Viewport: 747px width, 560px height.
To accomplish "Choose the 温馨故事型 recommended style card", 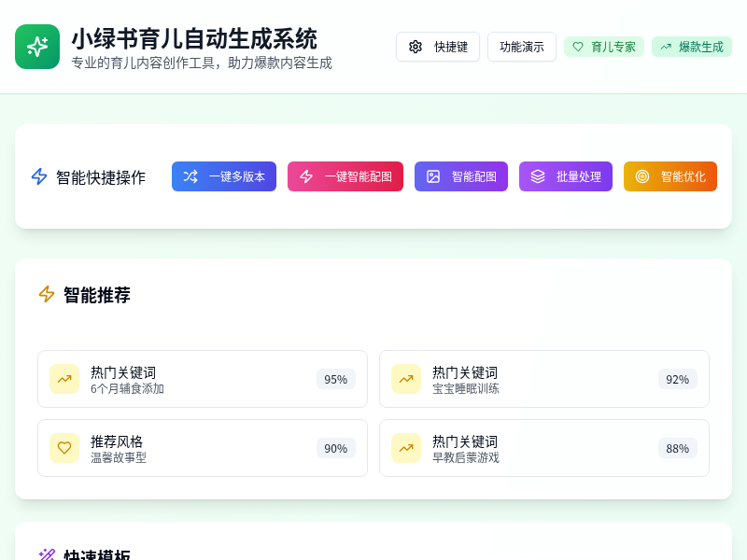I will coord(203,448).
